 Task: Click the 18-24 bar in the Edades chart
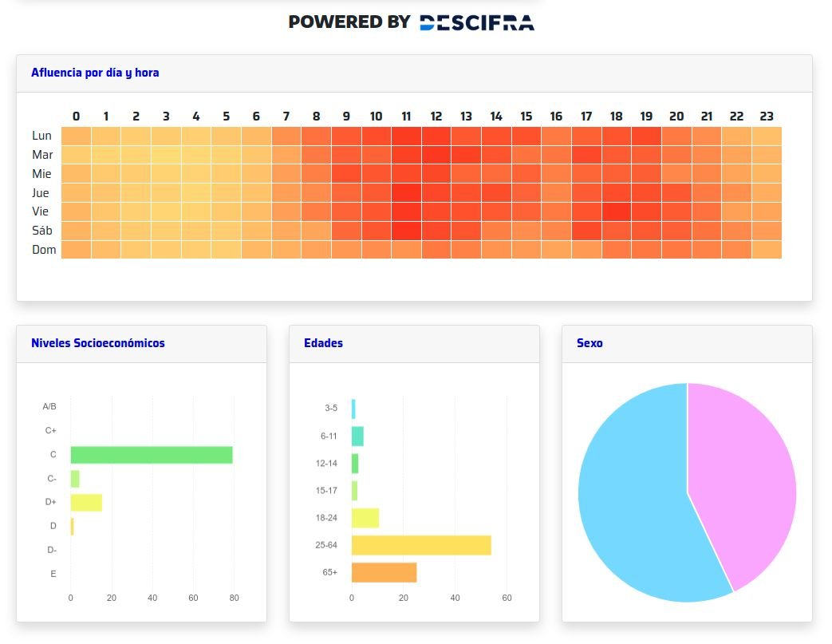[x=365, y=518]
